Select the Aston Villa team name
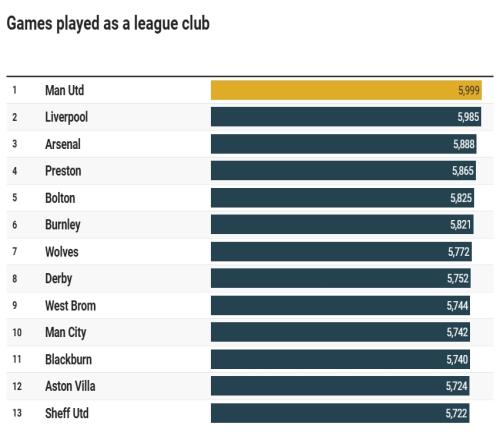 tap(70, 386)
